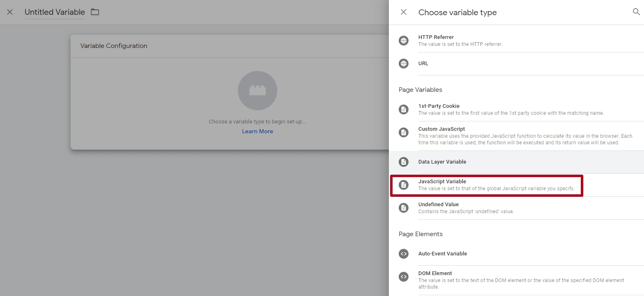Click the 'Choose a variable type to begin set-up...' text
The height and width of the screenshot is (296, 644).
(258, 122)
